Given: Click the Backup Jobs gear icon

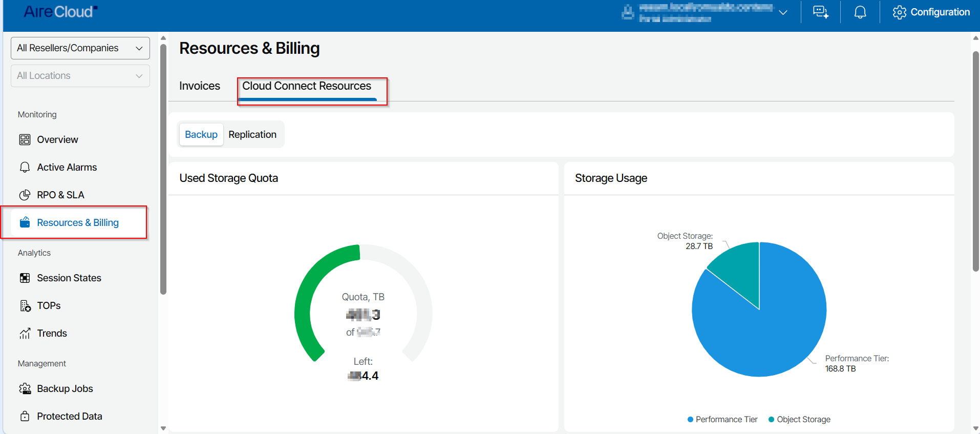Looking at the screenshot, I should point(25,389).
